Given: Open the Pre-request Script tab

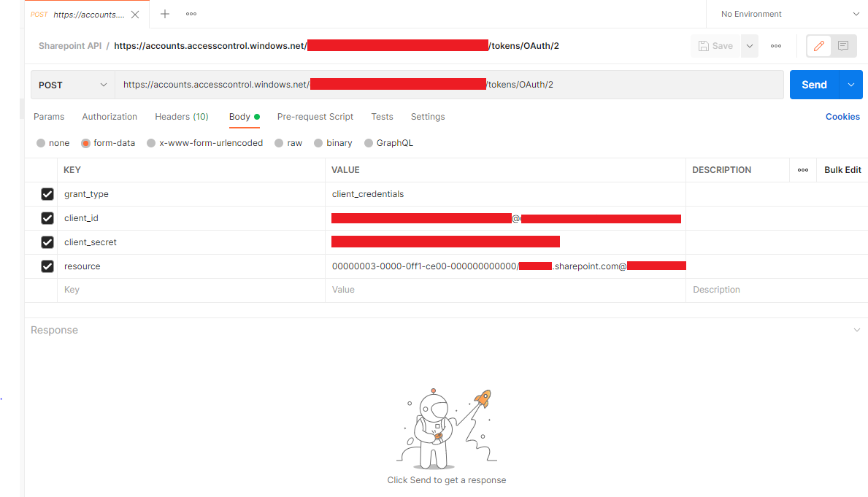Looking at the screenshot, I should [x=315, y=117].
